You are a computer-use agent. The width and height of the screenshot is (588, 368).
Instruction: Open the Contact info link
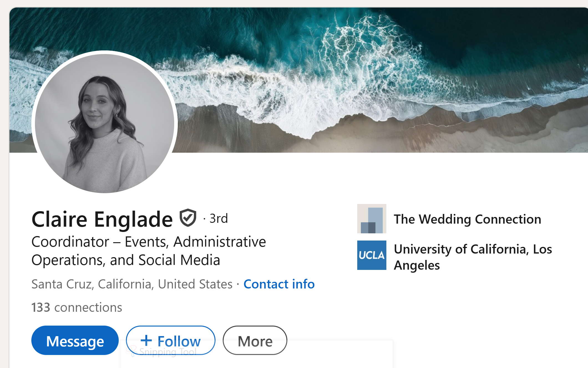coord(279,284)
